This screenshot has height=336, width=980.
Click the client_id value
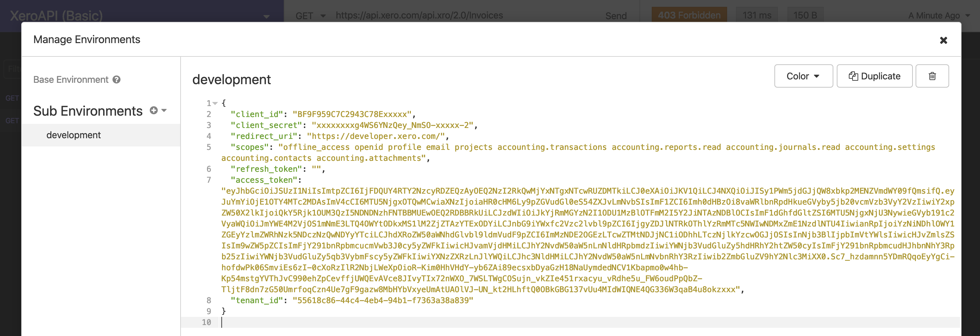pos(352,114)
